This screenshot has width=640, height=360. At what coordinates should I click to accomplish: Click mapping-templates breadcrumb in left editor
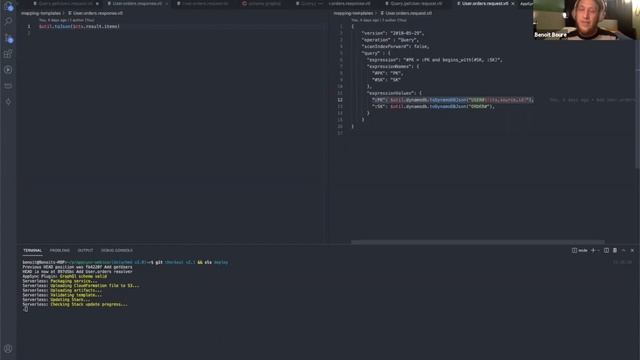[40, 13]
